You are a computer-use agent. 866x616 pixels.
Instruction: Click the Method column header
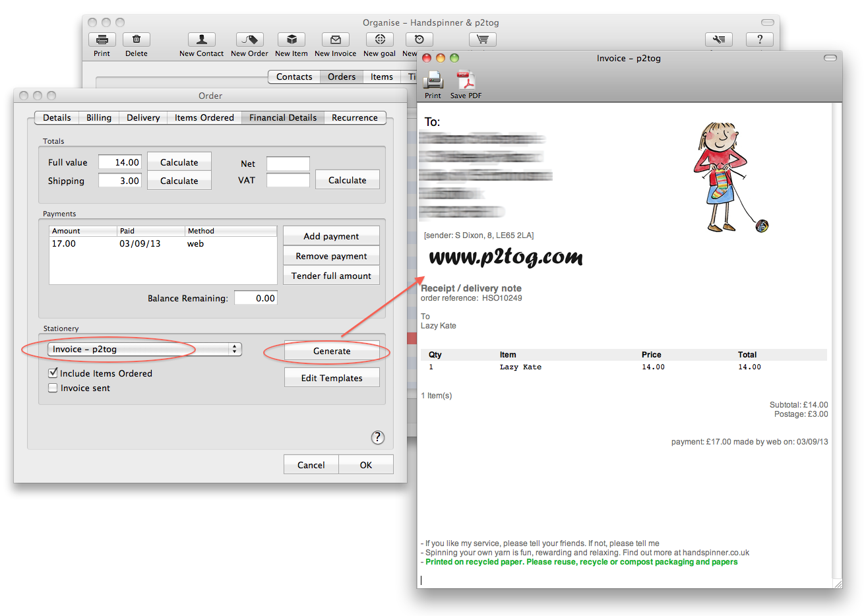pyautogui.click(x=231, y=231)
